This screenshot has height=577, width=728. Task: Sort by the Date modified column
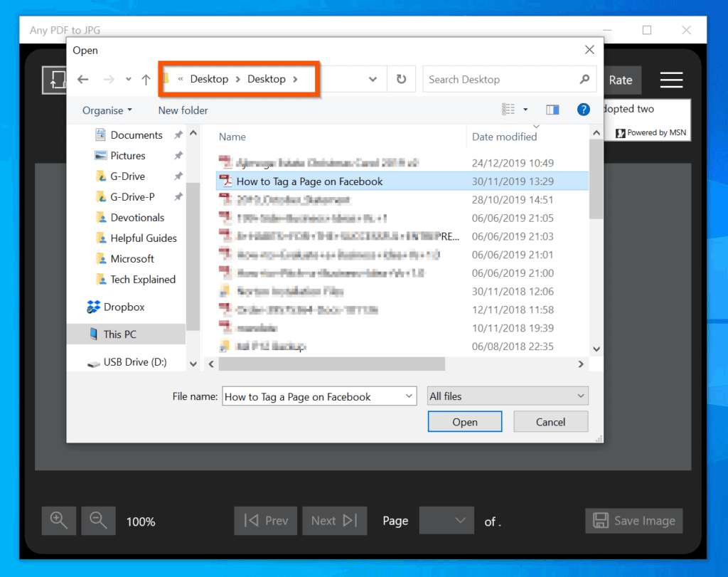click(504, 137)
